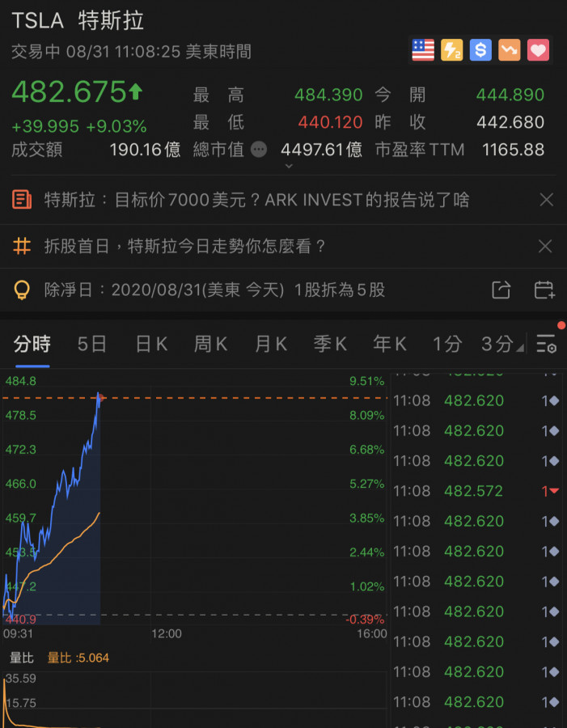Open ARK INVEST 目标价 7000 report link
This screenshot has height=728, width=567.
click(256, 200)
